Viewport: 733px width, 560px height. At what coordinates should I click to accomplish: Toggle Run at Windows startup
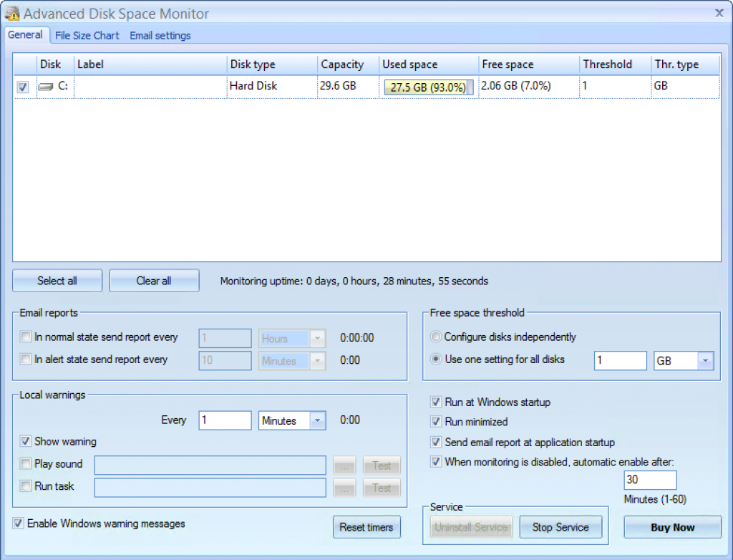pyautogui.click(x=436, y=402)
